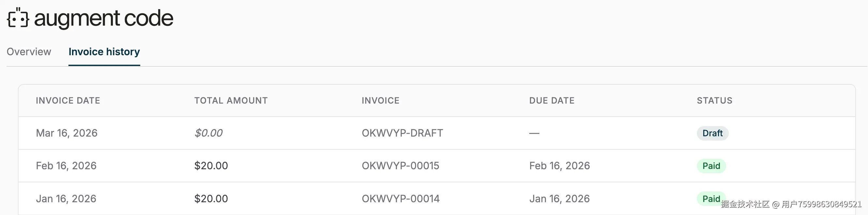868x215 pixels.
Task: Open invoice OKWVYP-00014
Action: coord(401,198)
